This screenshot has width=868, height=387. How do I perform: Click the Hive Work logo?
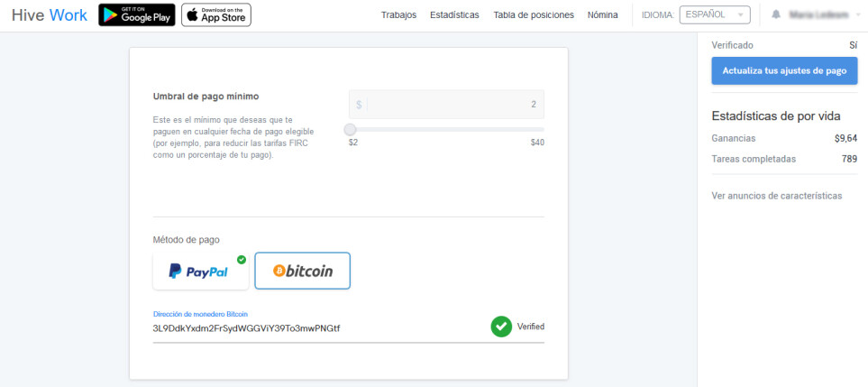(x=50, y=15)
